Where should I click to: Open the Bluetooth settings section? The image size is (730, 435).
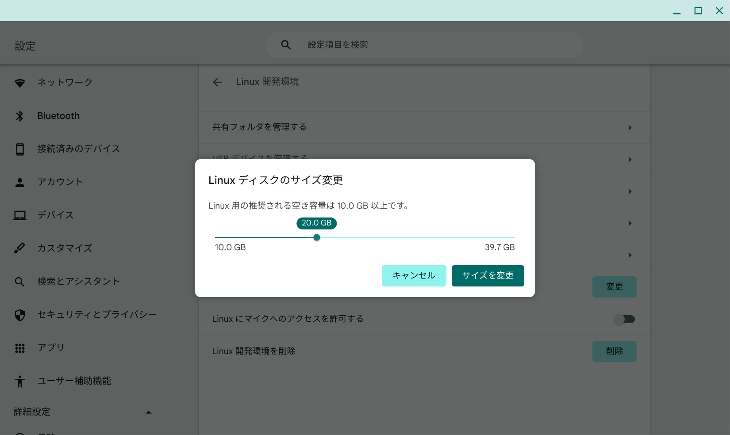pyautogui.click(x=58, y=116)
